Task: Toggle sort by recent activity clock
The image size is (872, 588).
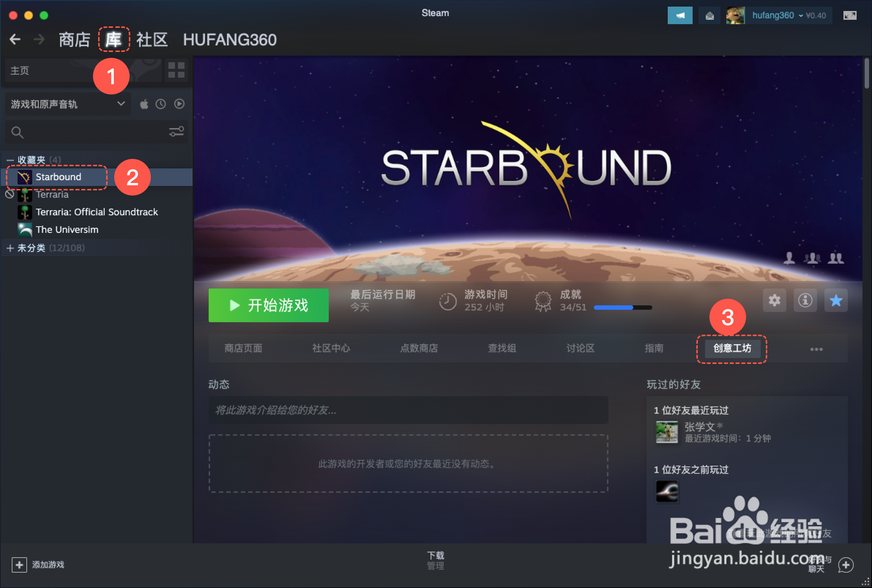Action: [161, 104]
